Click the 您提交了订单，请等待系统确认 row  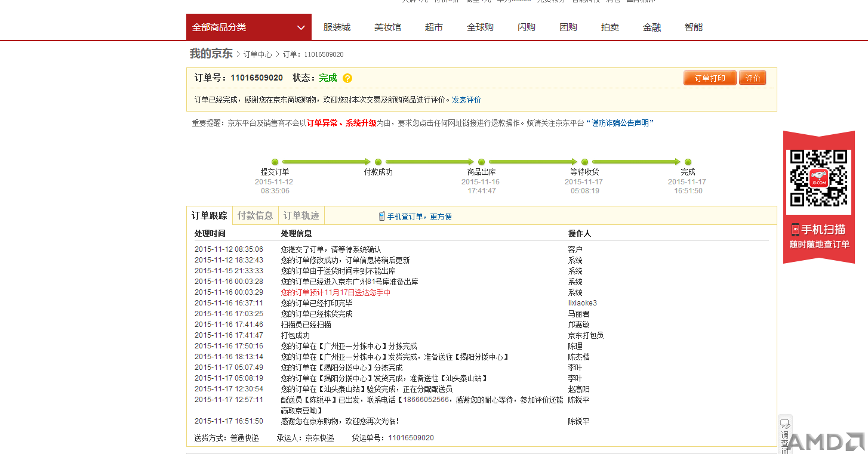coord(331,249)
